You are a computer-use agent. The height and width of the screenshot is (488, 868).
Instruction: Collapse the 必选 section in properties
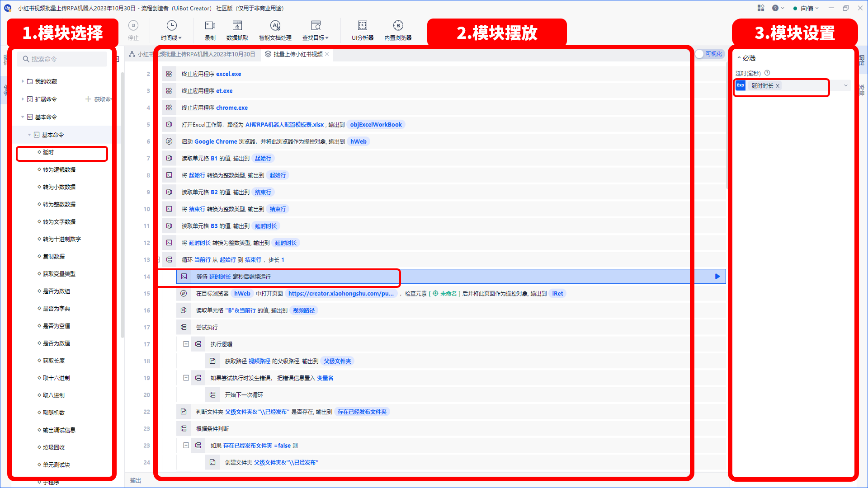[739, 58]
